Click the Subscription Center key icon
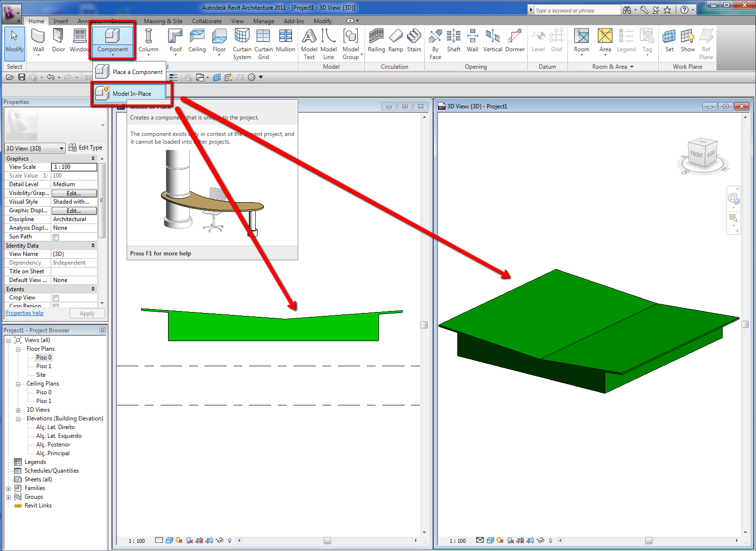 coord(644,10)
